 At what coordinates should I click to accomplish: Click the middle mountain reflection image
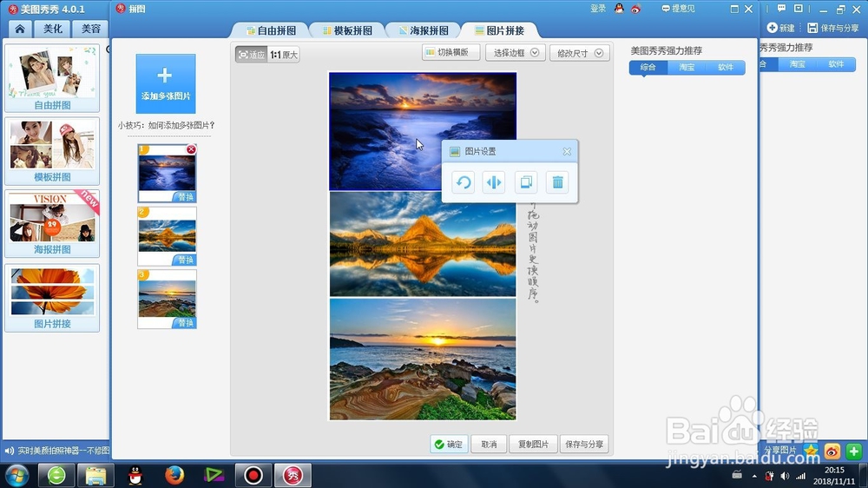(423, 244)
